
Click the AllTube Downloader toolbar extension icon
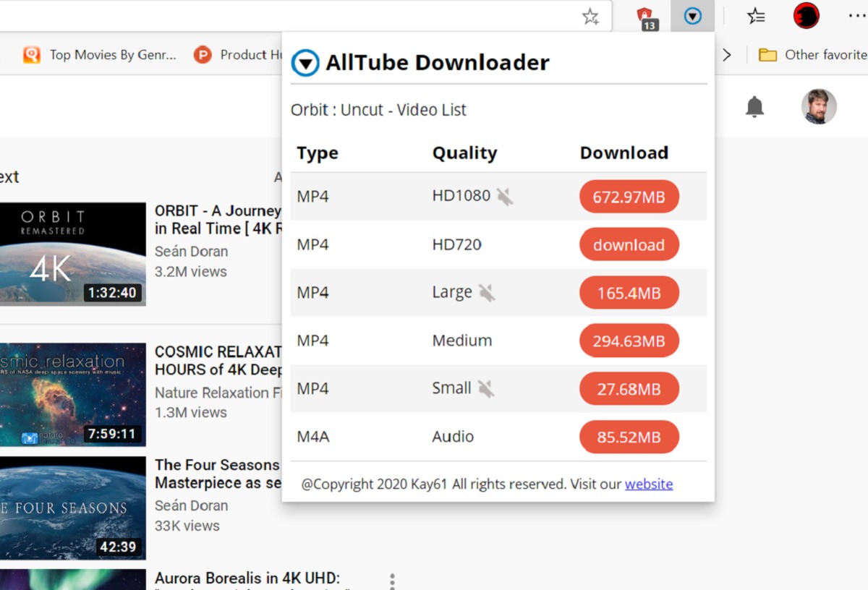(692, 16)
